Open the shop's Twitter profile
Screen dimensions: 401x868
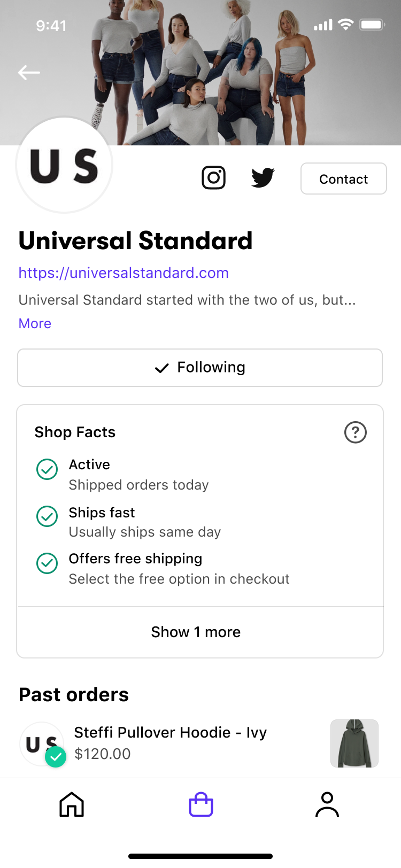pyautogui.click(x=263, y=177)
